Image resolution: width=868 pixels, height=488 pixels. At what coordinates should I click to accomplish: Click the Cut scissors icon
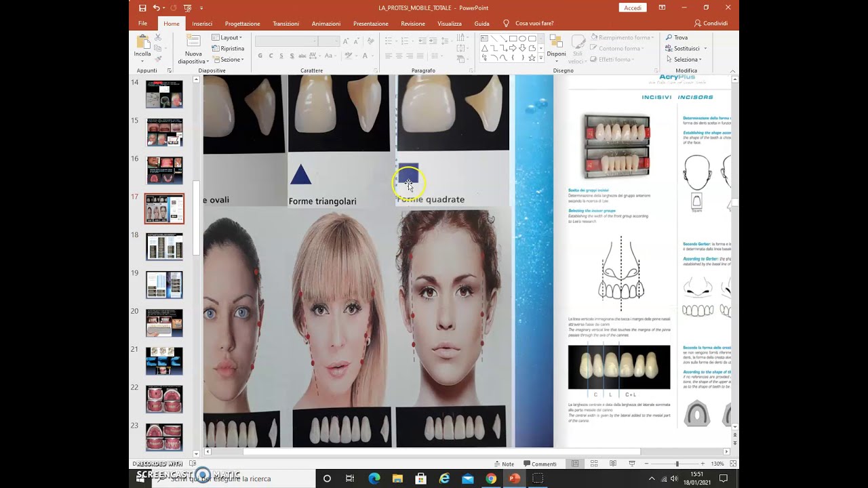click(158, 37)
